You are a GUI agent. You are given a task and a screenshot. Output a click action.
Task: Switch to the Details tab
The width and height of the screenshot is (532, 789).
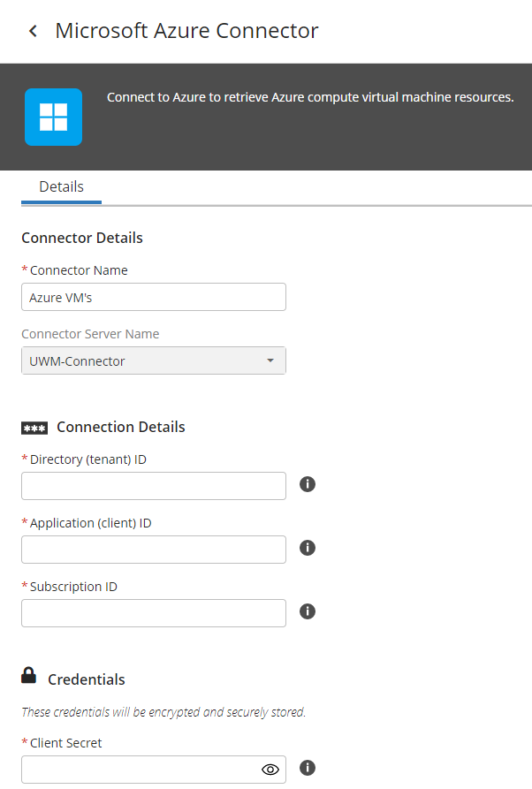[x=61, y=186]
